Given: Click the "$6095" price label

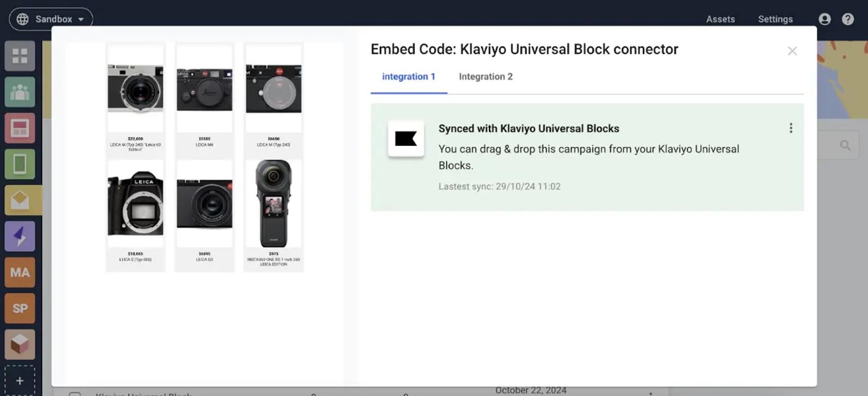Looking at the screenshot, I should click(205, 254).
